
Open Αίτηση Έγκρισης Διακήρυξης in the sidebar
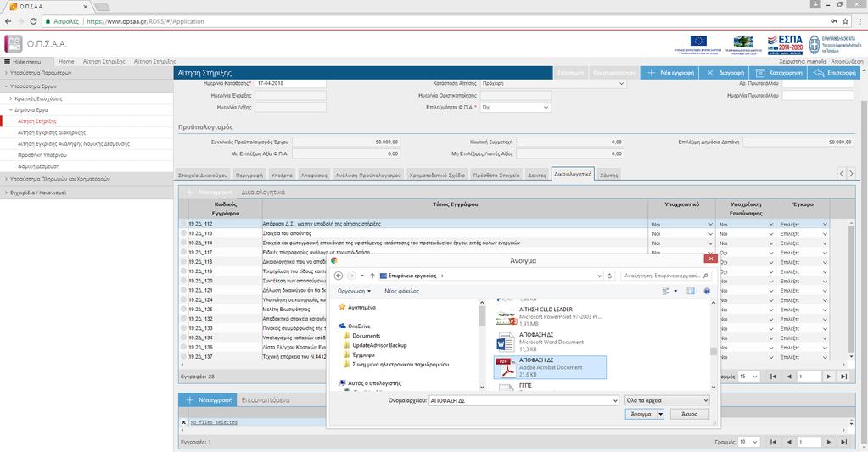52,133
